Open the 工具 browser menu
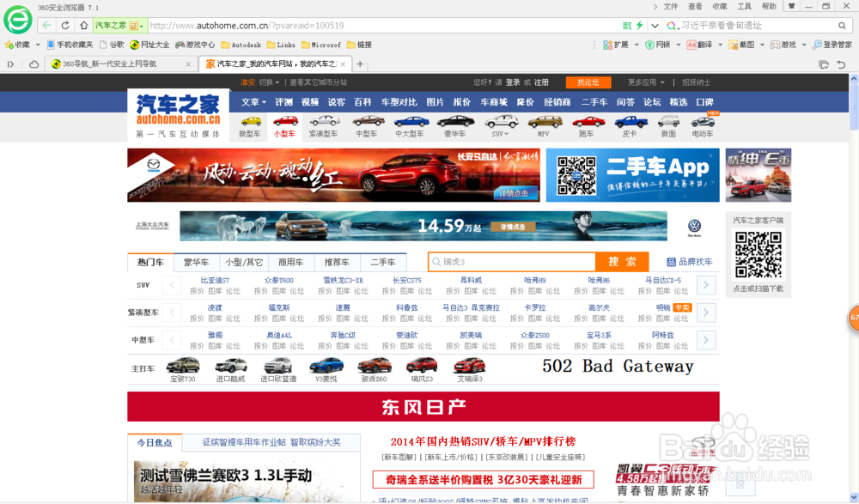Viewport: 859px width, 504px height. click(744, 7)
